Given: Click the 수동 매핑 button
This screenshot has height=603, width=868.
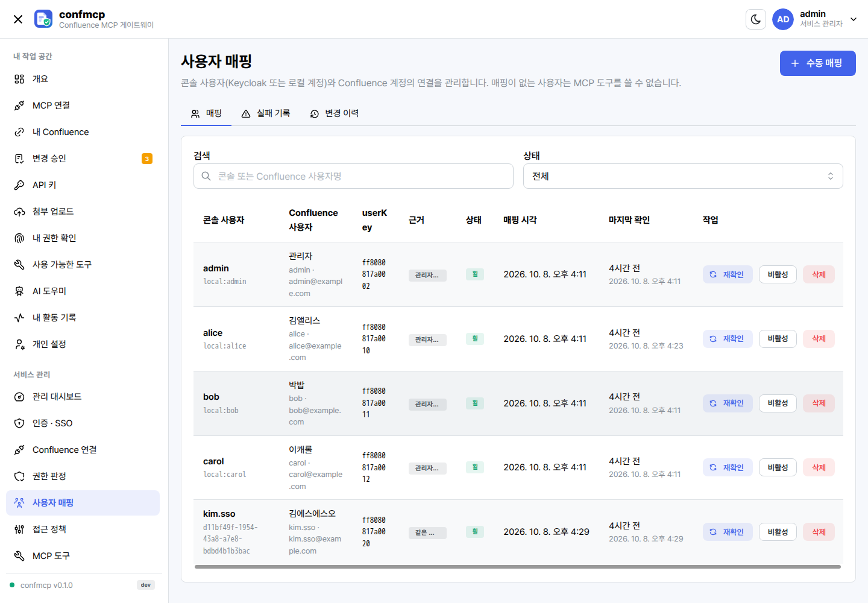Looking at the screenshot, I should pyautogui.click(x=817, y=63).
